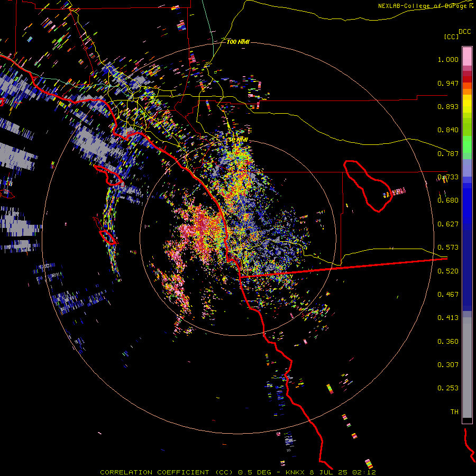Screen dimensions: 476x476
Task: Click the 0.627 legend value
Action: pyautogui.click(x=448, y=224)
